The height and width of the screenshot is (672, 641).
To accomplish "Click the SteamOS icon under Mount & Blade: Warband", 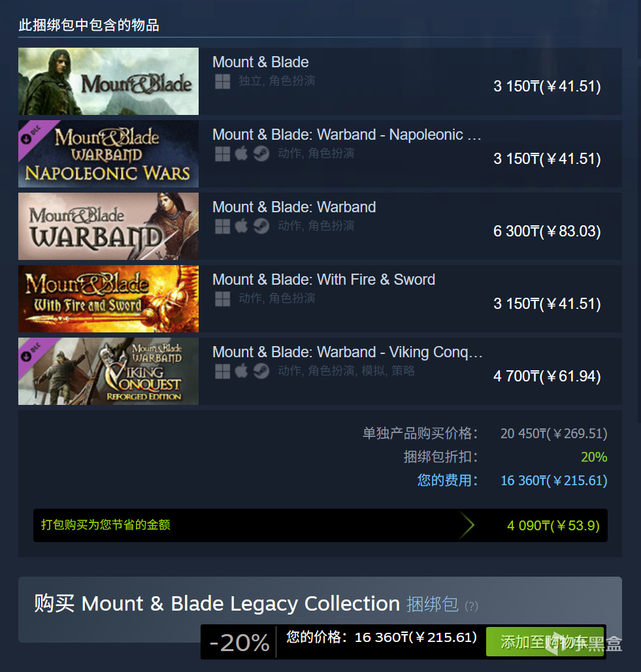I will tap(261, 226).
